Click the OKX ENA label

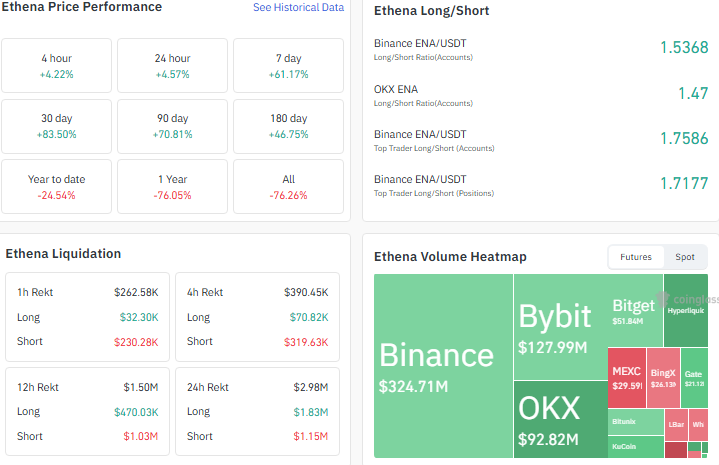[x=396, y=89]
